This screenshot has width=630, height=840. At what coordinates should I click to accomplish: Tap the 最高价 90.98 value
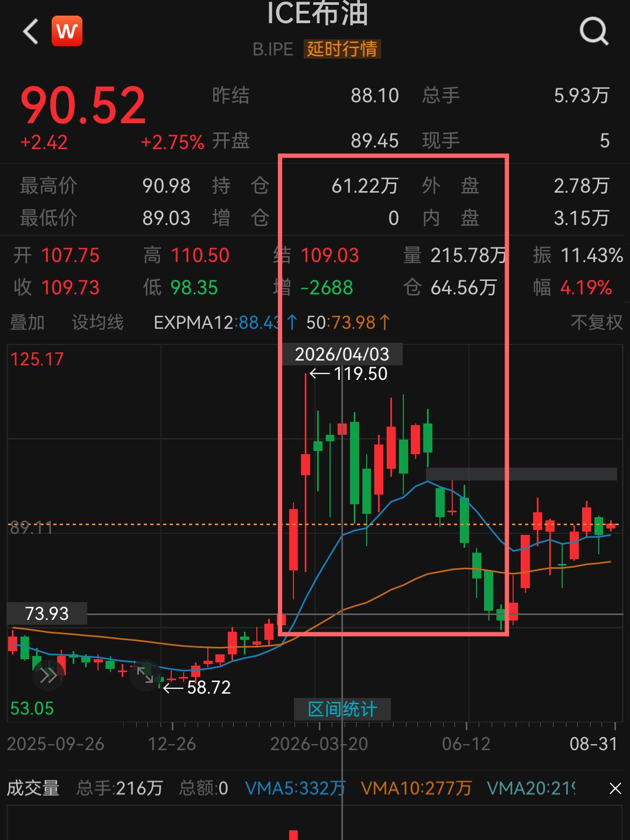pyautogui.click(x=166, y=186)
